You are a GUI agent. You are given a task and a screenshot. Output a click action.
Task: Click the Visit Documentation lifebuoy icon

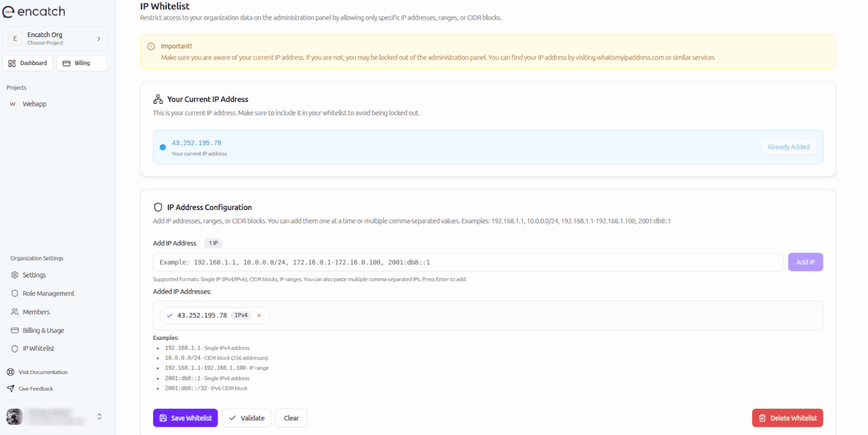(10, 372)
